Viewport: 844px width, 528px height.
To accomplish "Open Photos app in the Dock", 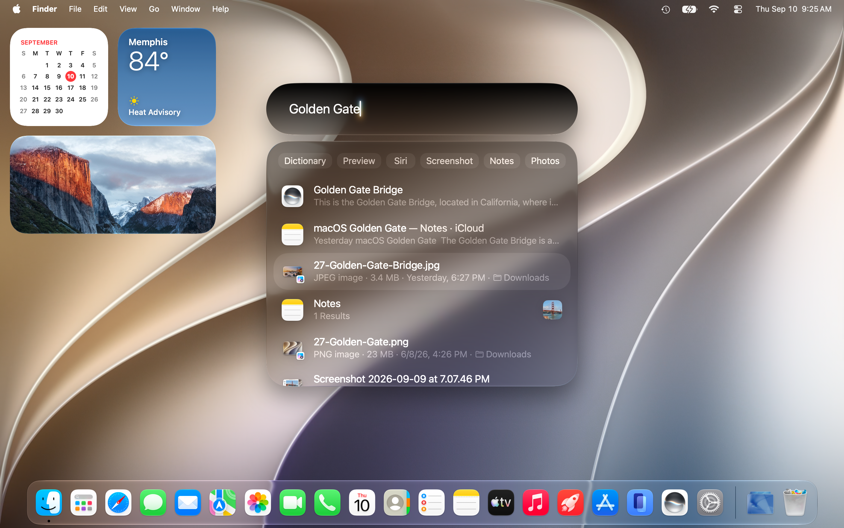I will tap(257, 503).
